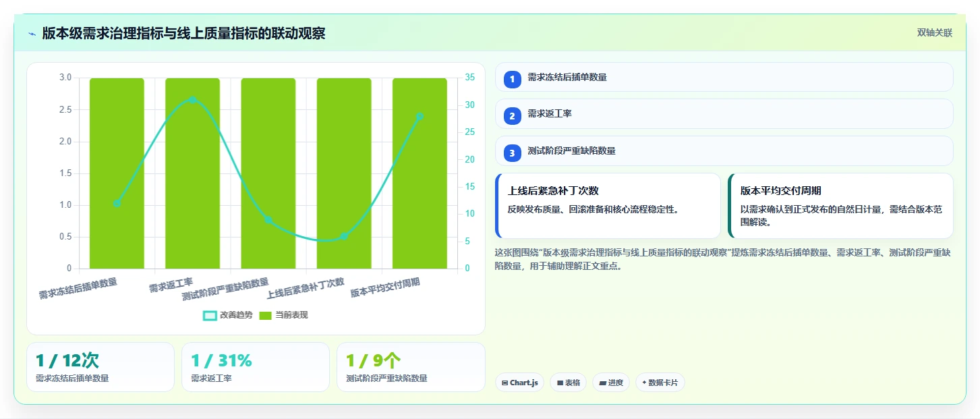Select the number 2 badge for 需求返工率
Screen dimensions: 980x419
(x=512, y=116)
